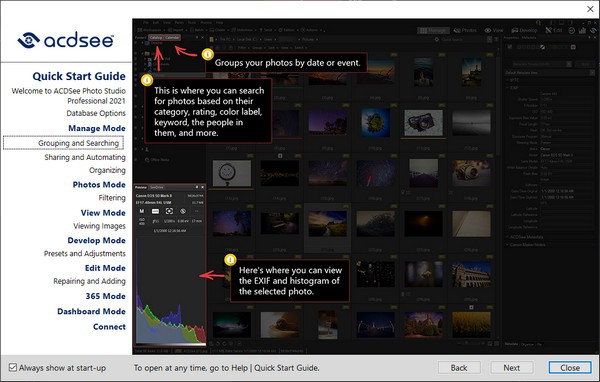This screenshot has width=600, height=382.
Task: Close the Quick Start Guide with the Close button
Action: coord(570,368)
